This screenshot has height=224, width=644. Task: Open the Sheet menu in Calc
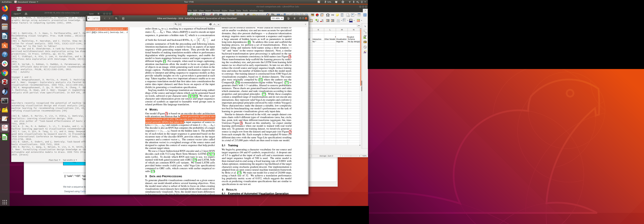(232, 11)
